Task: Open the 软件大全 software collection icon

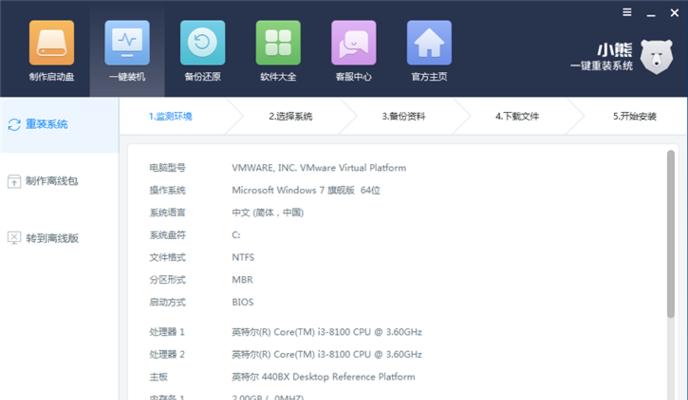Action: (x=278, y=43)
